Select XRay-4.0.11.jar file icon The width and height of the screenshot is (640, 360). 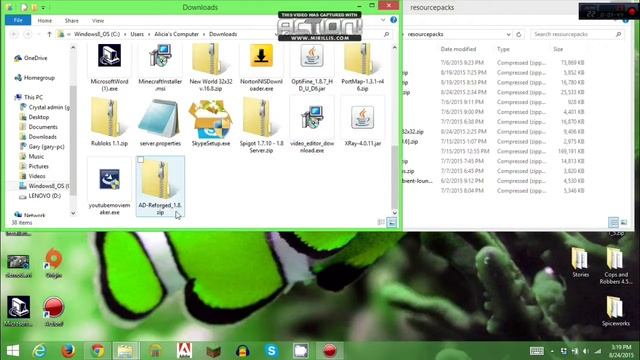[x=362, y=118]
